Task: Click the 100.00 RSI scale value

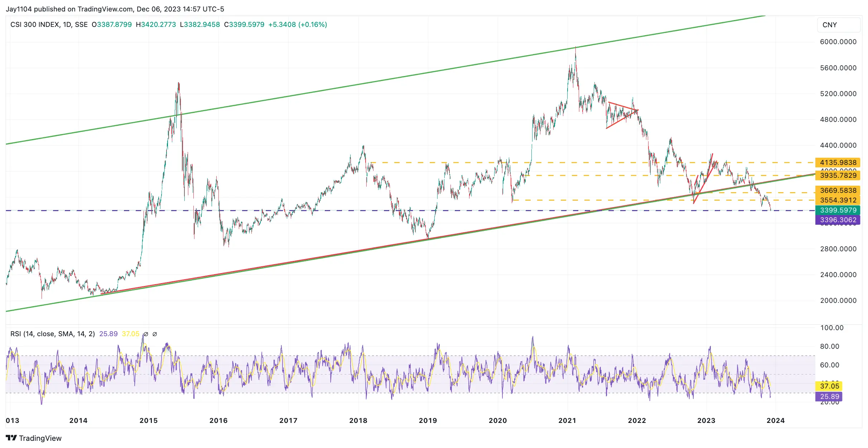Action: point(832,328)
